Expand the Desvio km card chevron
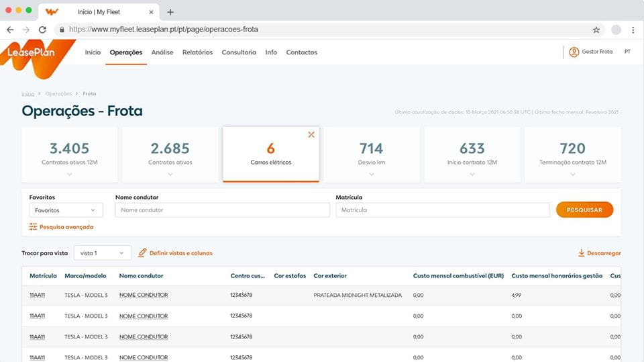This screenshot has height=362, width=644. pos(372,174)
